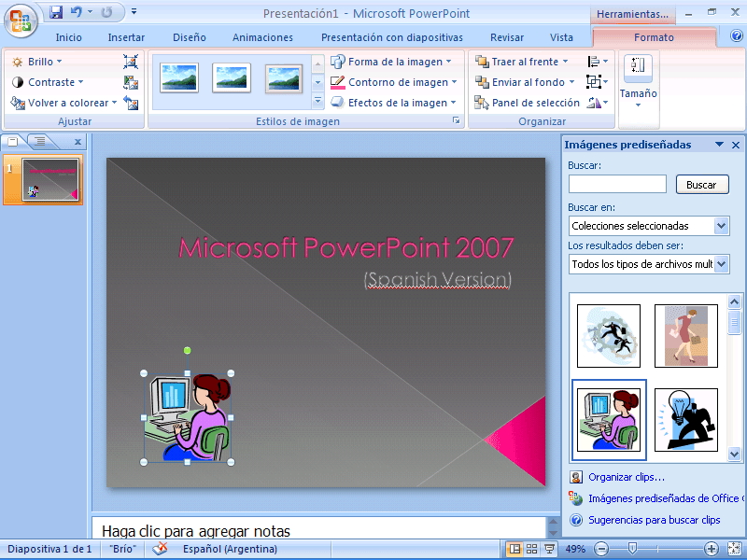Click the Comprimir imágenes icon
This screenshot has height=560, width=747.
pos(131,62)
